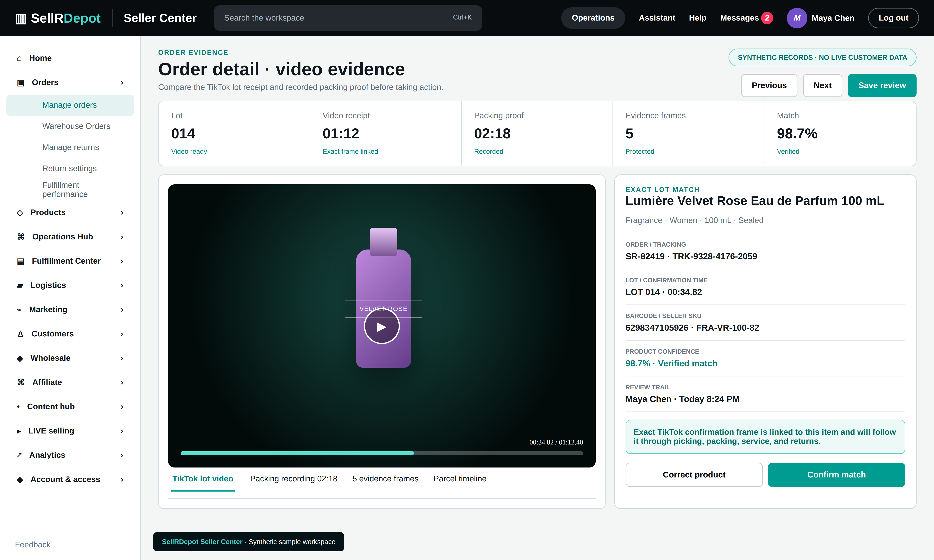The image size is (934, 560).
Task: Click the Products diamond icon
Action: click(20, 213)
